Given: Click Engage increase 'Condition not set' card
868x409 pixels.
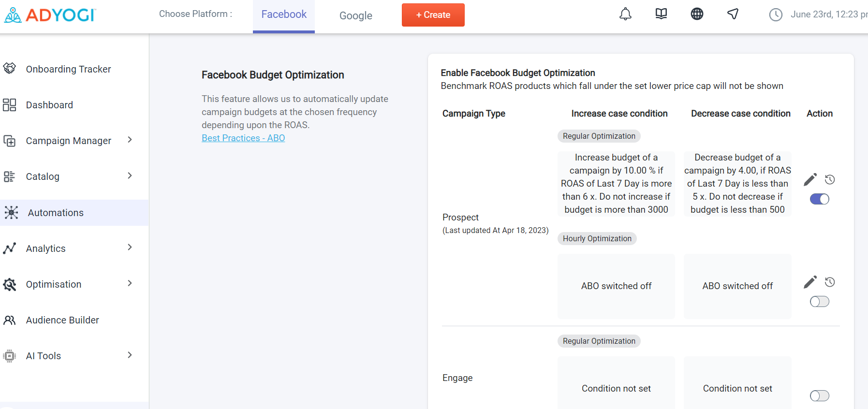Looking at the screenshot, I should coord(616,383).
